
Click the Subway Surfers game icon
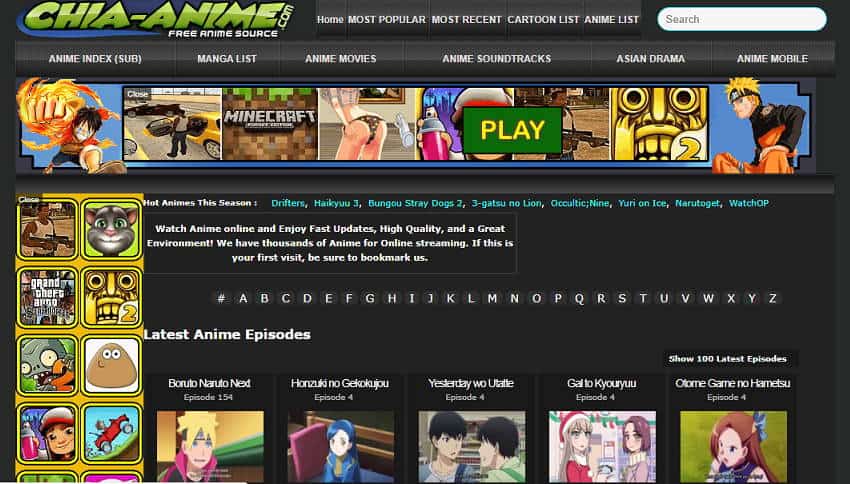coord(47,431)
